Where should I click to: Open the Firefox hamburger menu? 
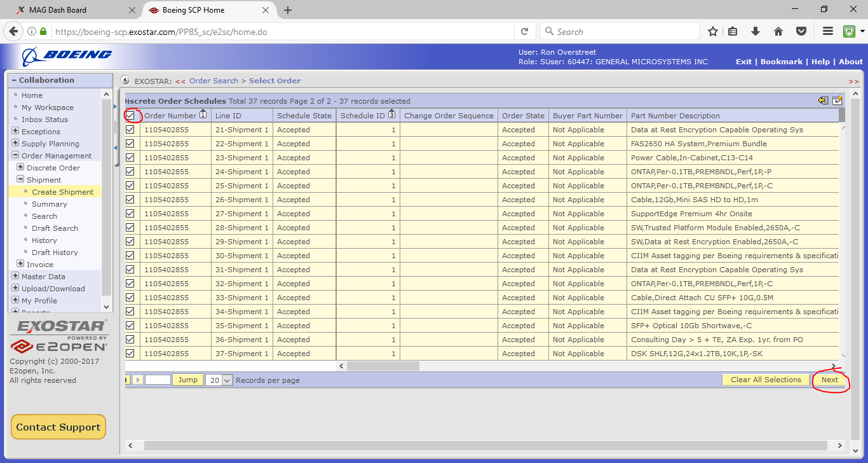tap(827, 31)
